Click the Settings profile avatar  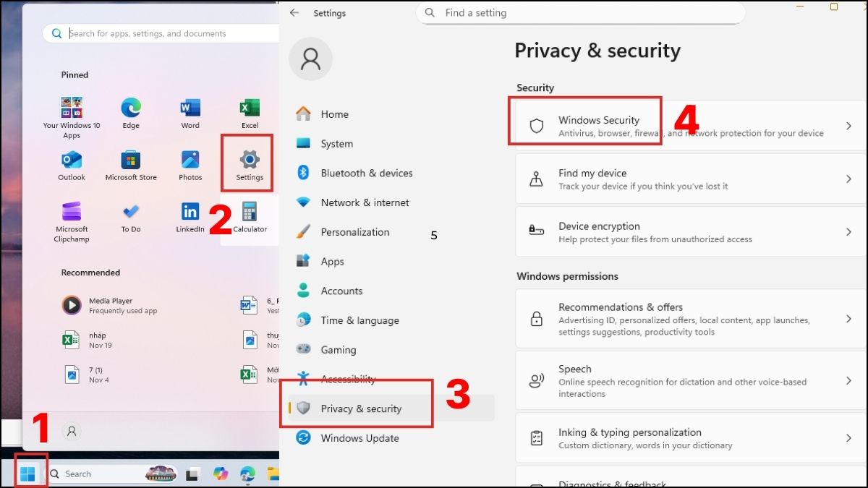click(310, 59)
